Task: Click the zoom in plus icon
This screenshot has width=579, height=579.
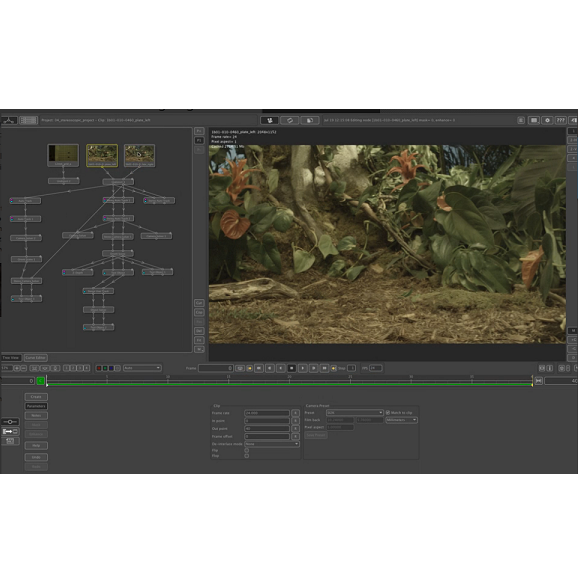Action: pyautogui.click(x=17, y=368)
